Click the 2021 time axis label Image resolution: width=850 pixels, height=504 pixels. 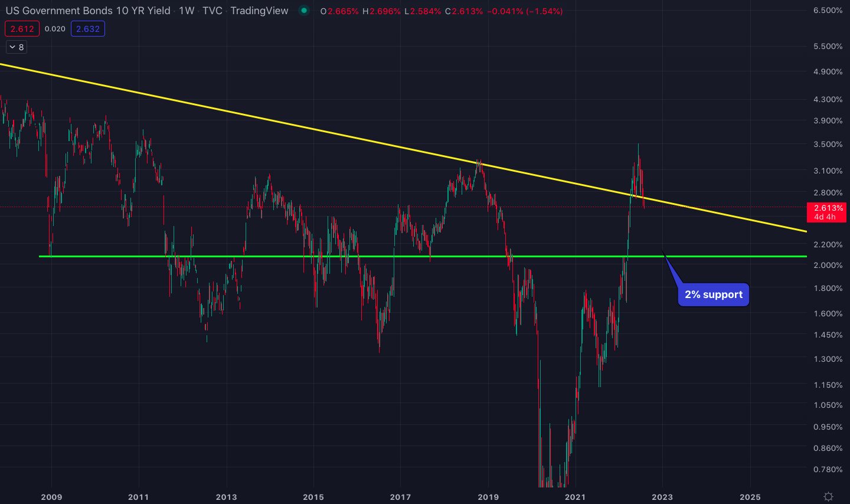576,497
